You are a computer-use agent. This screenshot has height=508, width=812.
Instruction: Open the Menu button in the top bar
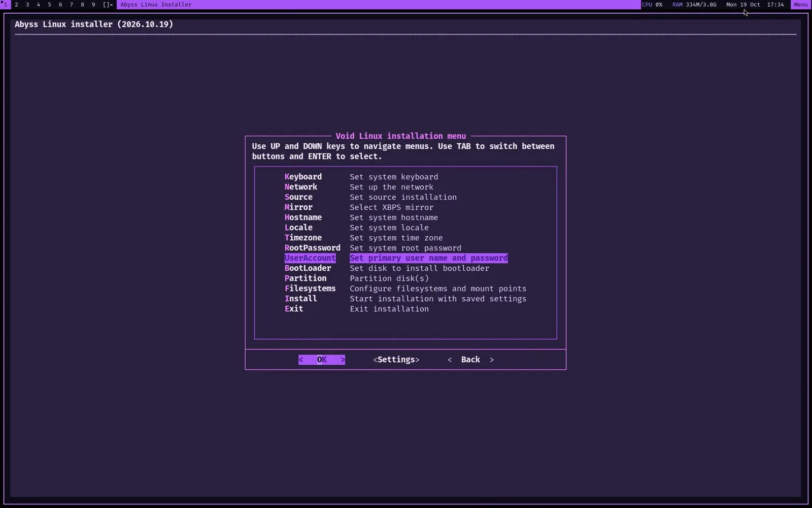tap(800, 5)
